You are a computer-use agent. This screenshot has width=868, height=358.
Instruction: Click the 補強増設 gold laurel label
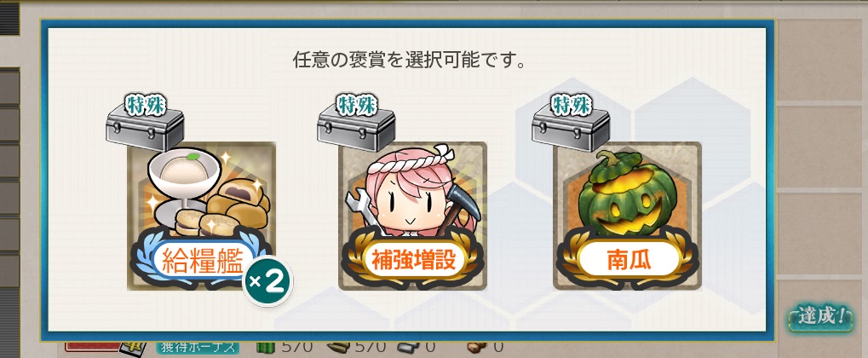413,259
